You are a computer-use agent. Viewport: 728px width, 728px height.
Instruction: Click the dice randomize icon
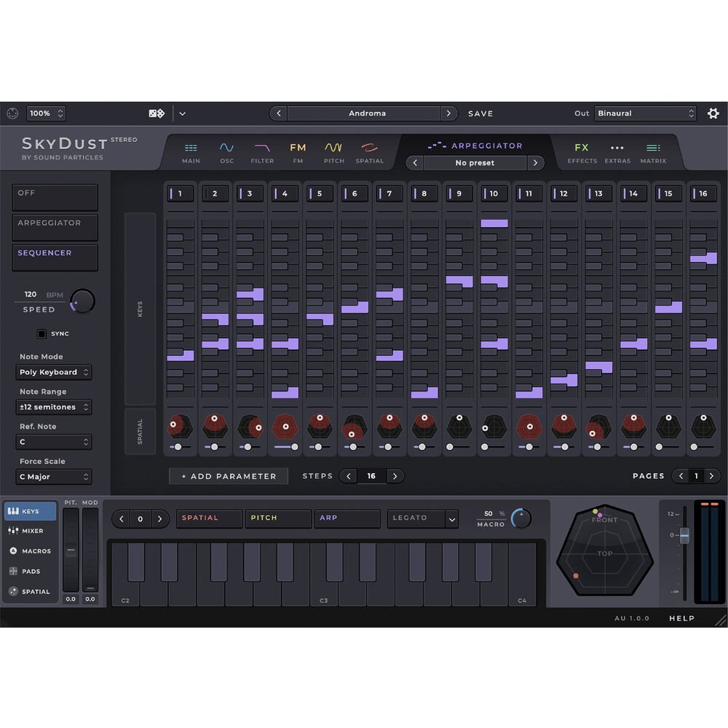coord(157,114)
